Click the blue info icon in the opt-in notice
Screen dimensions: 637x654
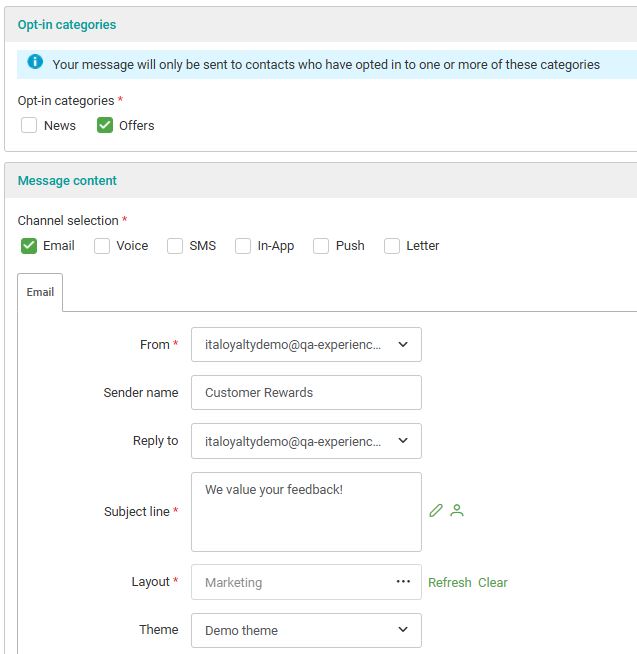tap(35, 63)
